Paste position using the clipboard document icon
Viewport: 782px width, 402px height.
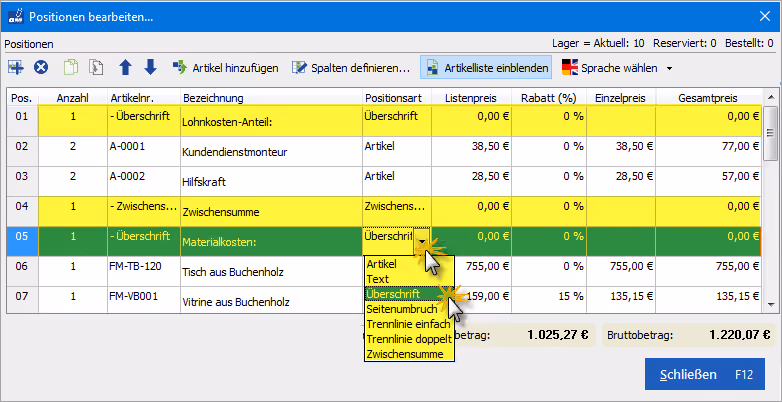tap(96, 67)
